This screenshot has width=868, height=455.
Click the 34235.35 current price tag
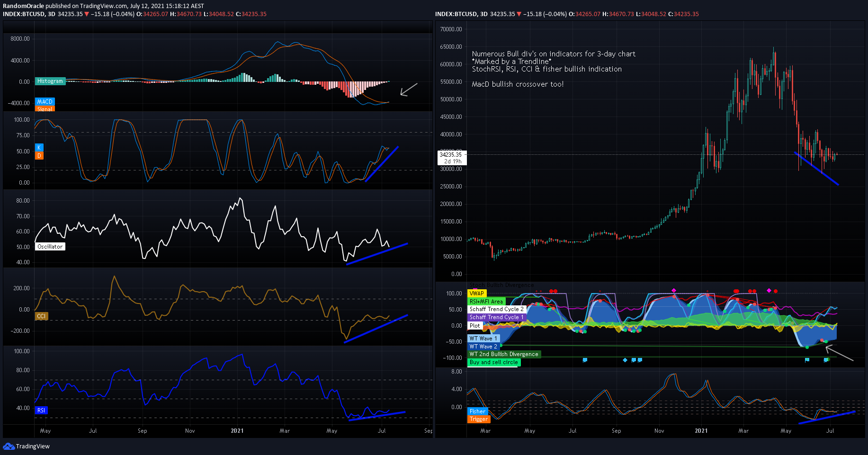[450, 154]
